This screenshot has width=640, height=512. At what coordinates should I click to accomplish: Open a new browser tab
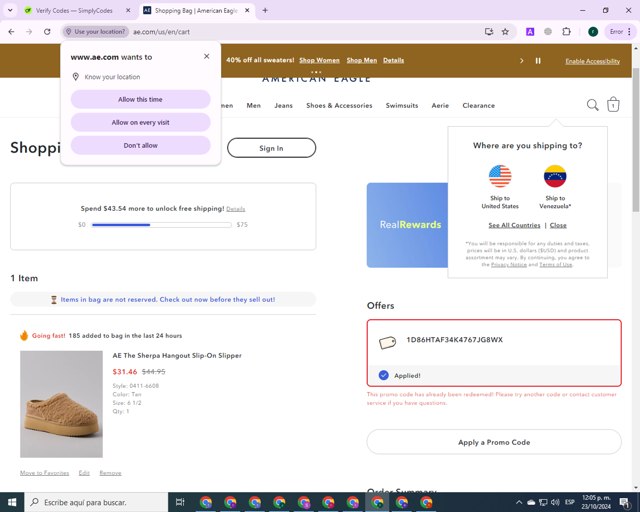pyautogui.click(x=265, y=11)
